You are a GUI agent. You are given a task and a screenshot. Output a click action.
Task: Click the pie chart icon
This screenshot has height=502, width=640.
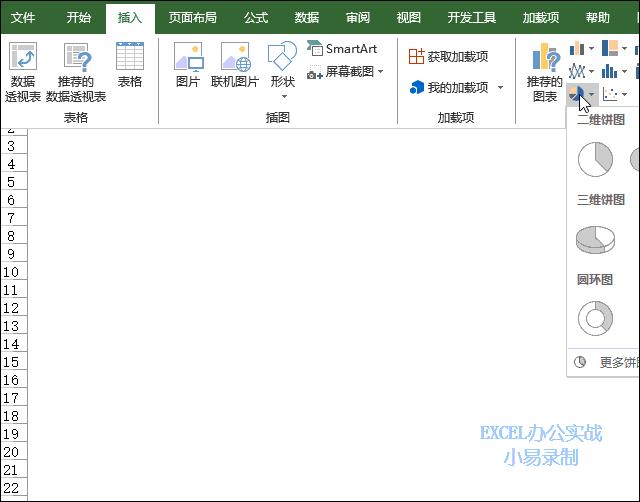pyautogui.click(x=576, y=95)
